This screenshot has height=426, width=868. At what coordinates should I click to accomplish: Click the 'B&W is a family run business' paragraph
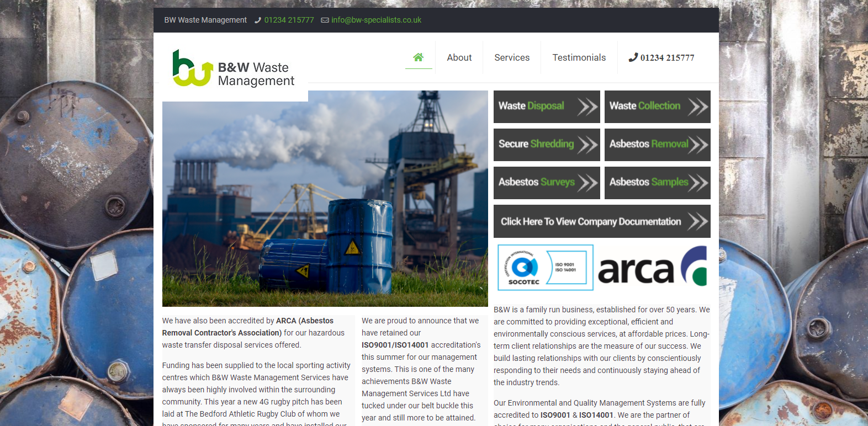[x=602, y=346]
